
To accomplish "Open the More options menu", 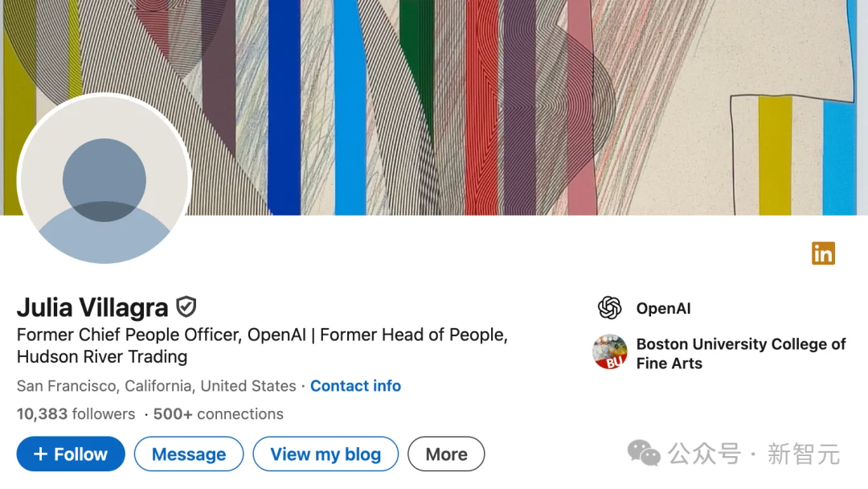I will coord(446,454).
